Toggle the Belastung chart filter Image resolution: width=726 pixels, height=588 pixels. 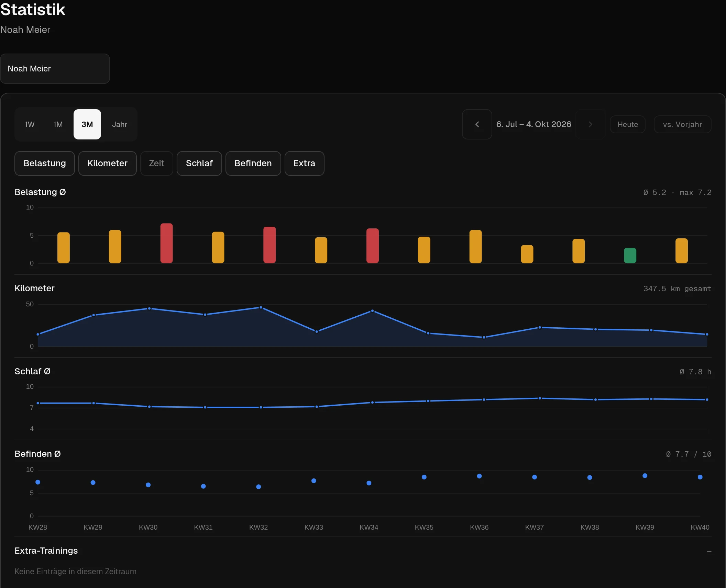click(x=45, y=163)
